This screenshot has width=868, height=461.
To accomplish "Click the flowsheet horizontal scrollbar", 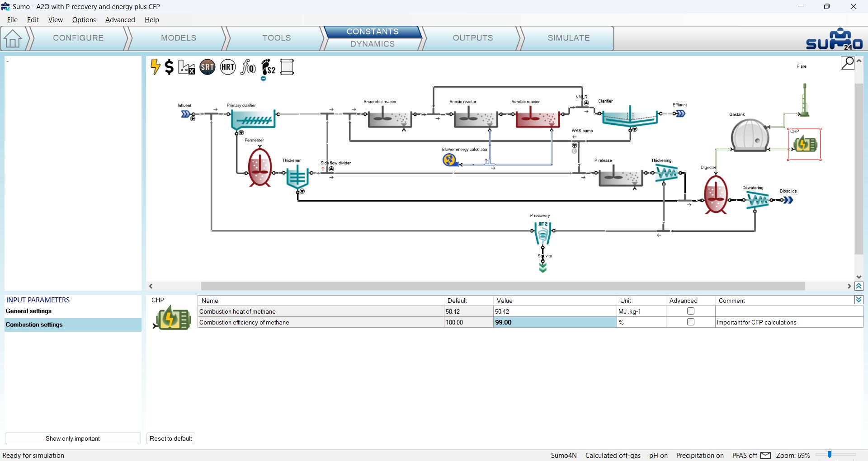I will pos(503,286).
